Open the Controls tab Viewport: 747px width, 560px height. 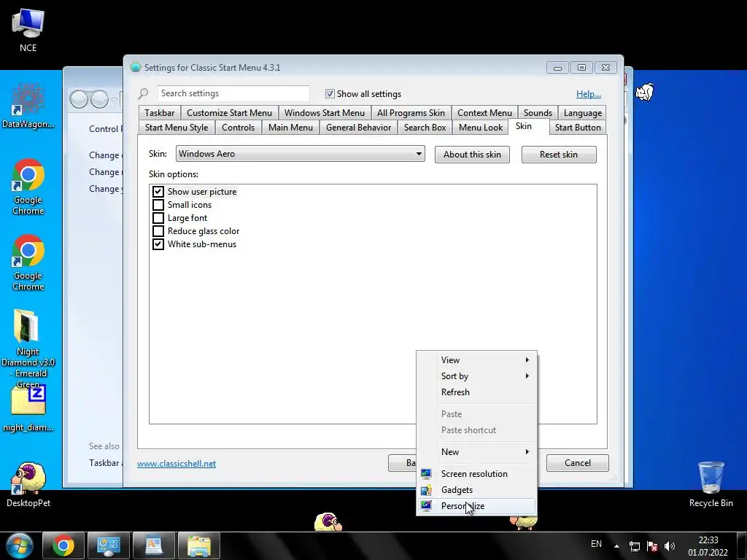pyautogui.click(x=239, y=128)
